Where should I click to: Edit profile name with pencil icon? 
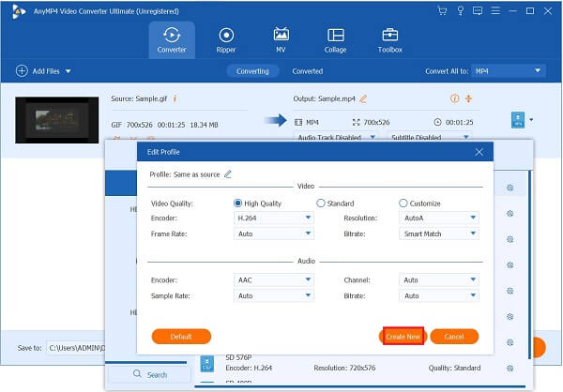228,174
